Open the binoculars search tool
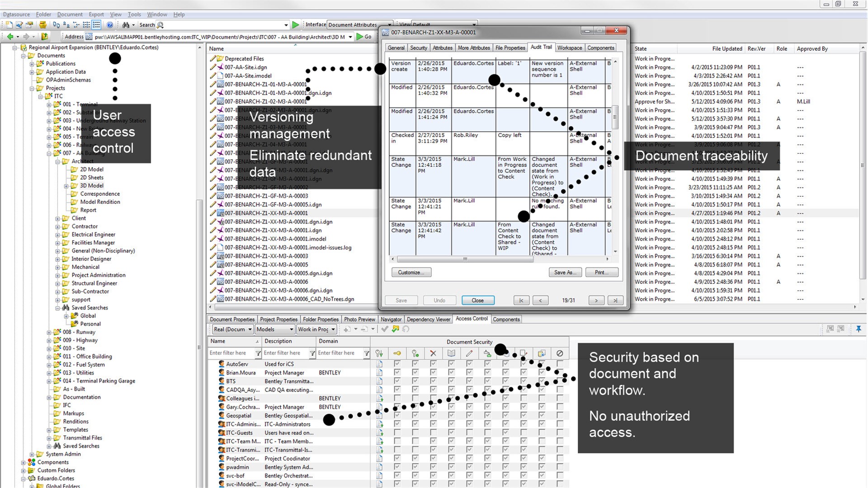 pyautogui.click(x=126, y=25)
